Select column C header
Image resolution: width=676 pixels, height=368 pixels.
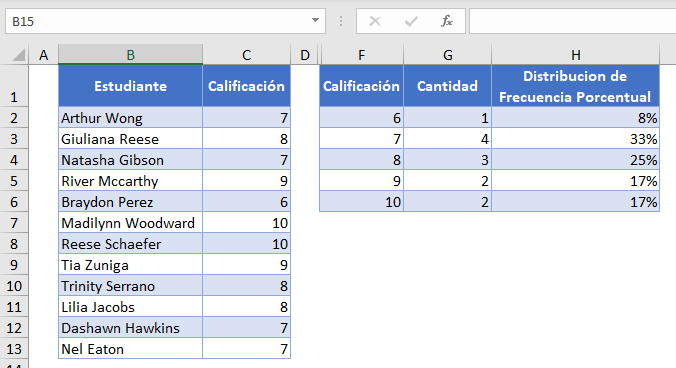[247, 55]
